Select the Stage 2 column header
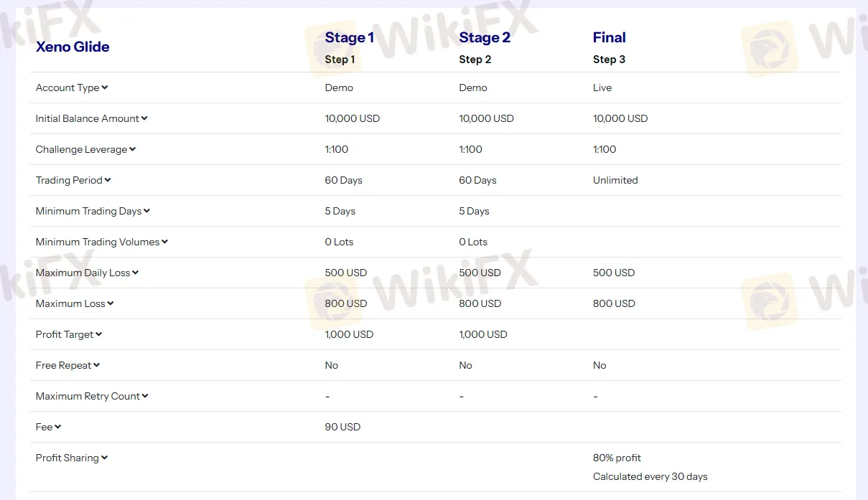The height and width of the screenshot is (500, 868). (485, 37)
